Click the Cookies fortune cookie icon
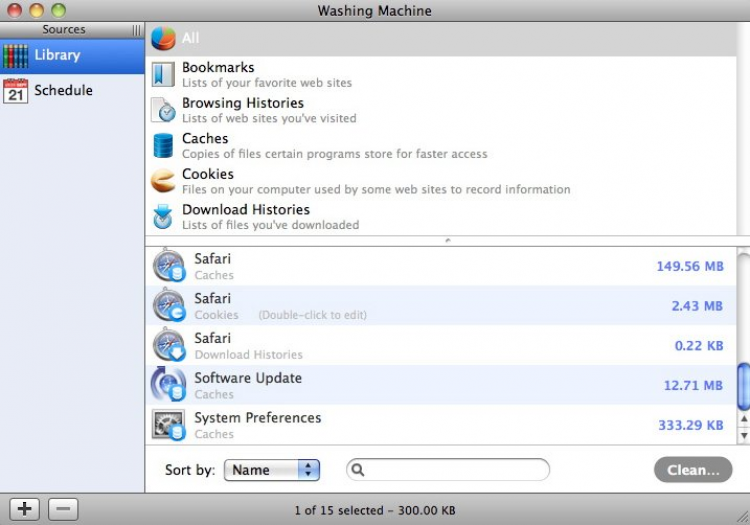Screen dimensions: 750x525 [x=163, y=181]
